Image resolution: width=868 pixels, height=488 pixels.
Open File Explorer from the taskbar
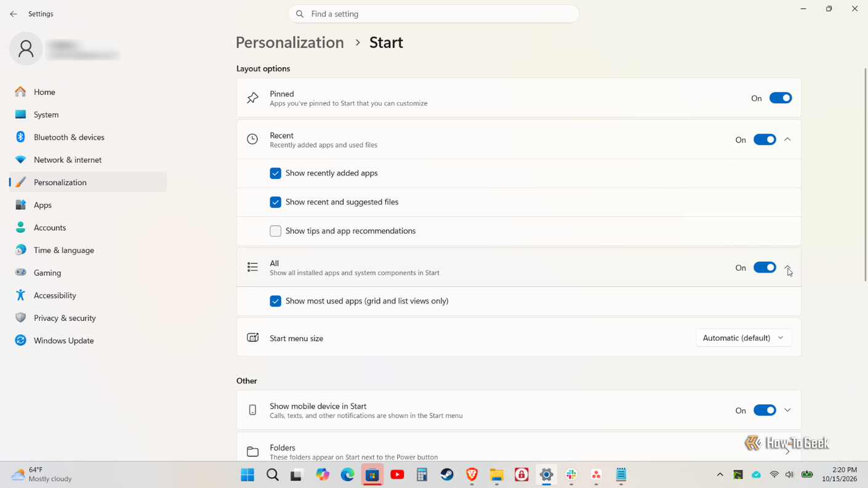pyautogui.click(x=497, y=474)
